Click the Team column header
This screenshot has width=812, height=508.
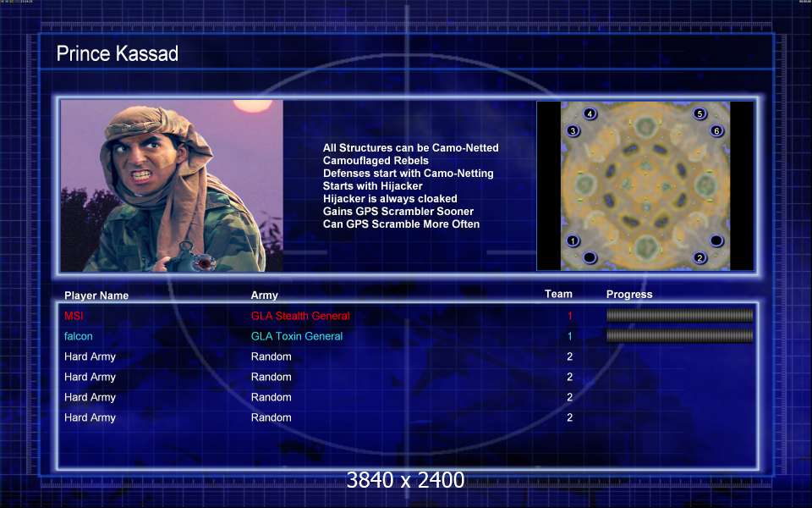click(x=558, y=294)
